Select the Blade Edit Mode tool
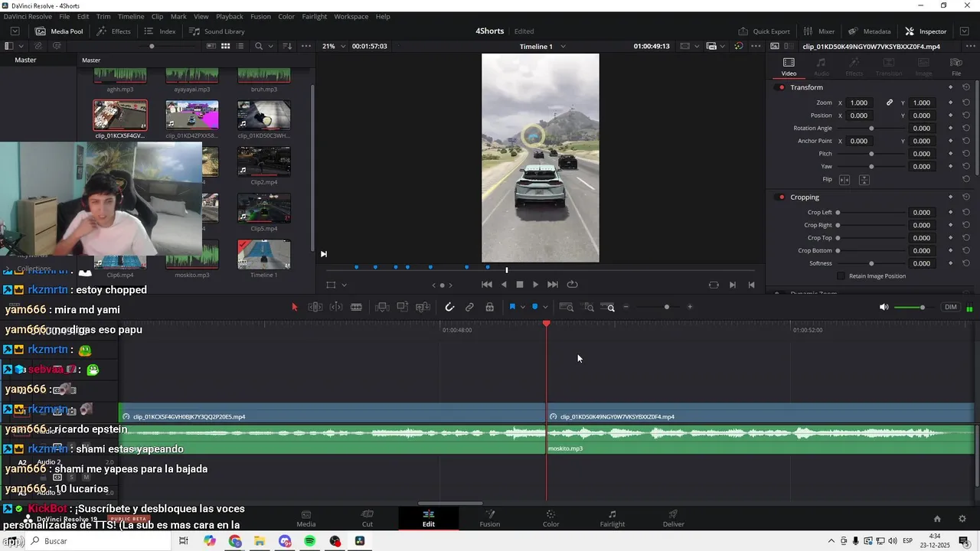This screenshot has height=551, width=980. click(356, 307)
